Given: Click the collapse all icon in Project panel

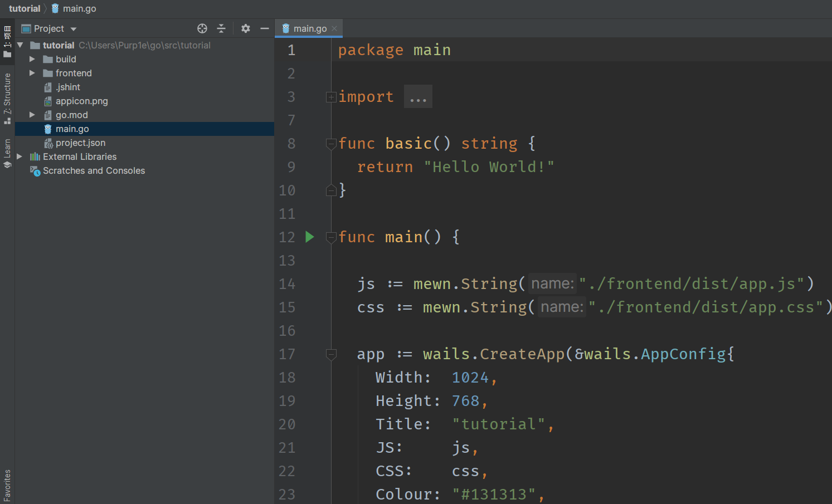Looking at the screenshot, I should pos(221,28).
